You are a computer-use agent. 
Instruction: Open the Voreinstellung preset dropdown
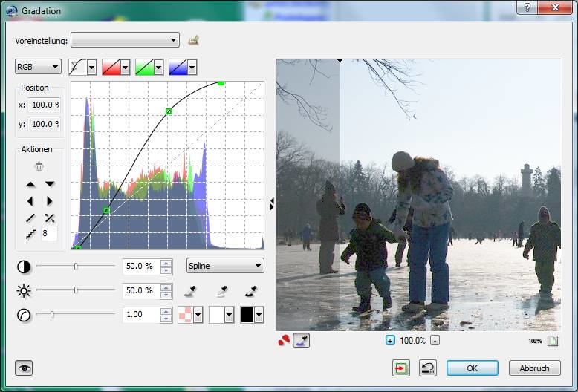tap(125, 40)
